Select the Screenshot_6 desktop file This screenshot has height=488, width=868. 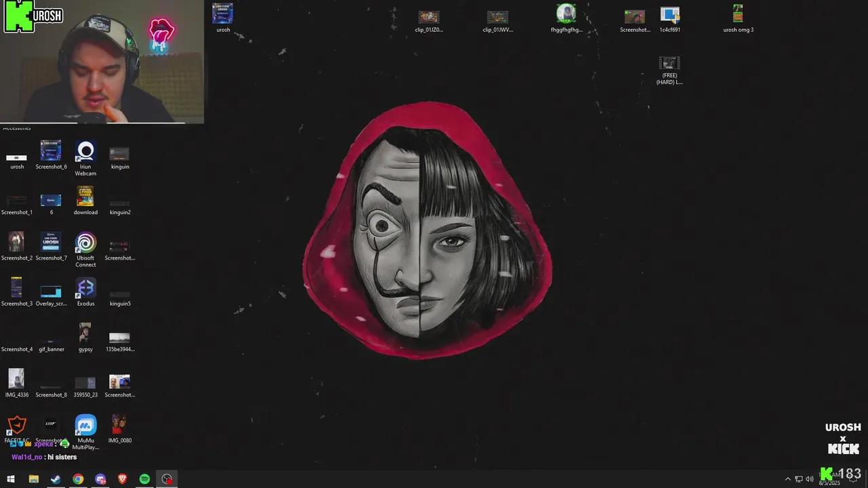[x=51, y=155]
